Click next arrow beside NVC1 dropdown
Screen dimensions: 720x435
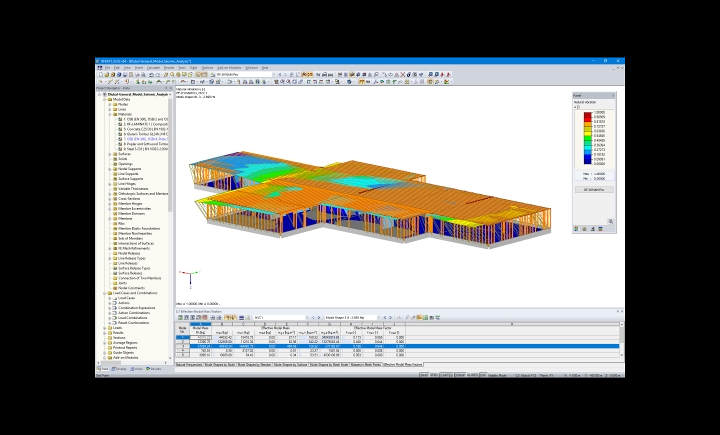pyautogui.click(x=319, y=317)
